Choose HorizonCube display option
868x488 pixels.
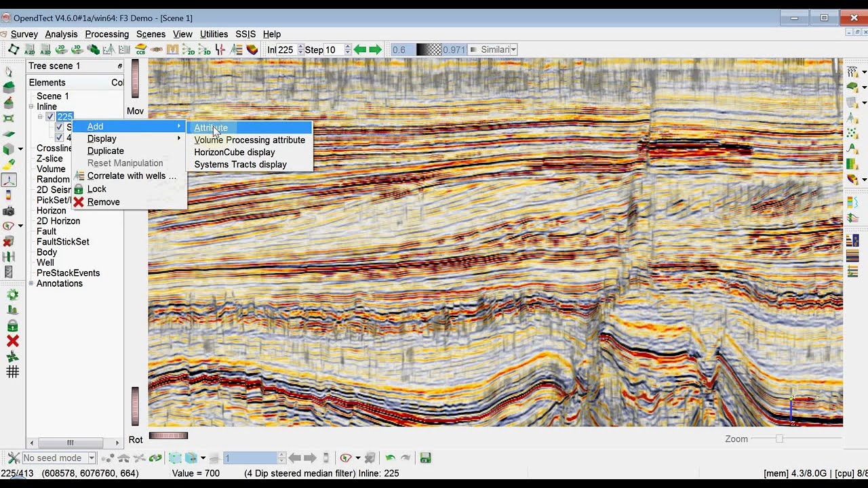(235, 152)
